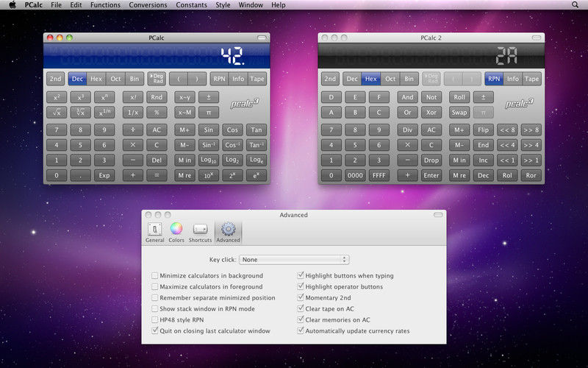Uncheck Highlight buttons when typing

pyautogui.click(x=300, y=275)
